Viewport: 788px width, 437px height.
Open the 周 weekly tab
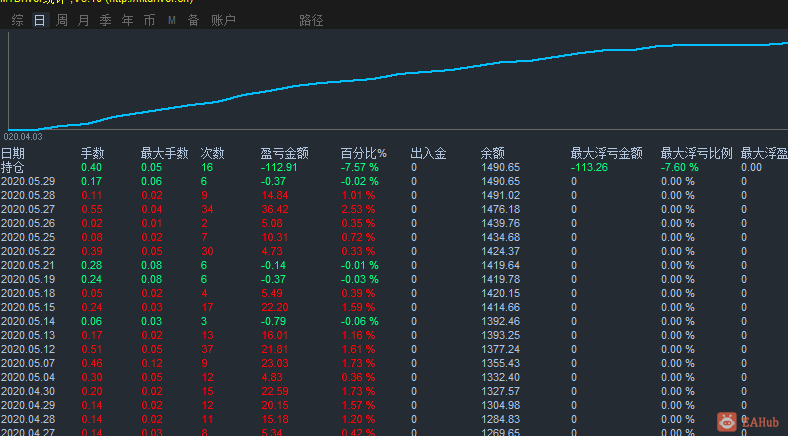pos(62,20)
